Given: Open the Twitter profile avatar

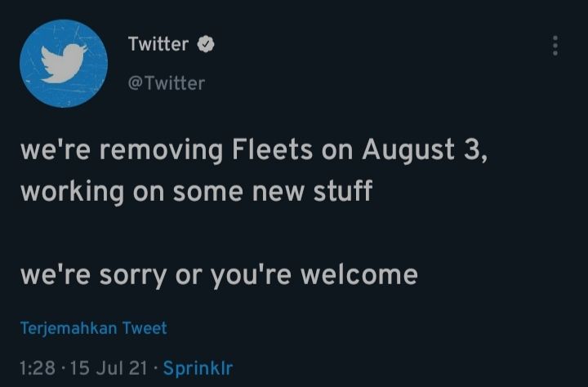Looking at the screenshot, I should click(64, 64).
